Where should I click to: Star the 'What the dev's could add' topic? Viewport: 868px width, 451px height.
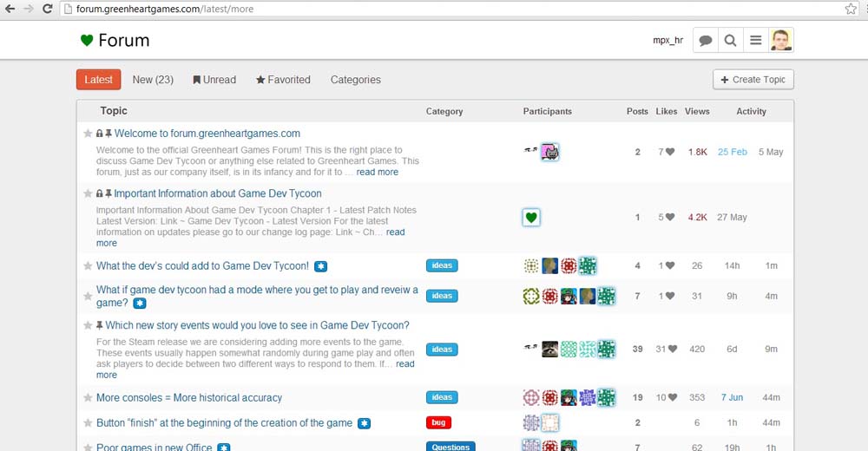pyautogui.click(x=88, y=266)
